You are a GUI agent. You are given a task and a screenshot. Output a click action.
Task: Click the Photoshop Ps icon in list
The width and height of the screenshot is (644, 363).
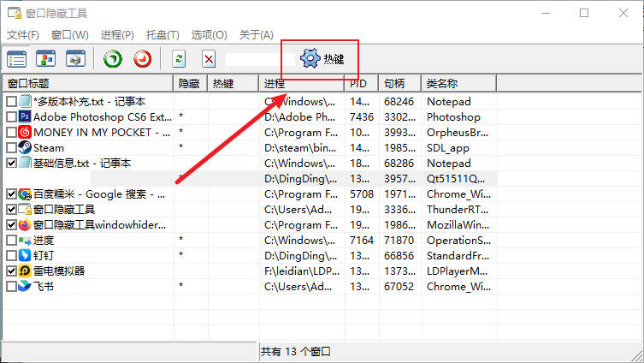click(25, 116)
